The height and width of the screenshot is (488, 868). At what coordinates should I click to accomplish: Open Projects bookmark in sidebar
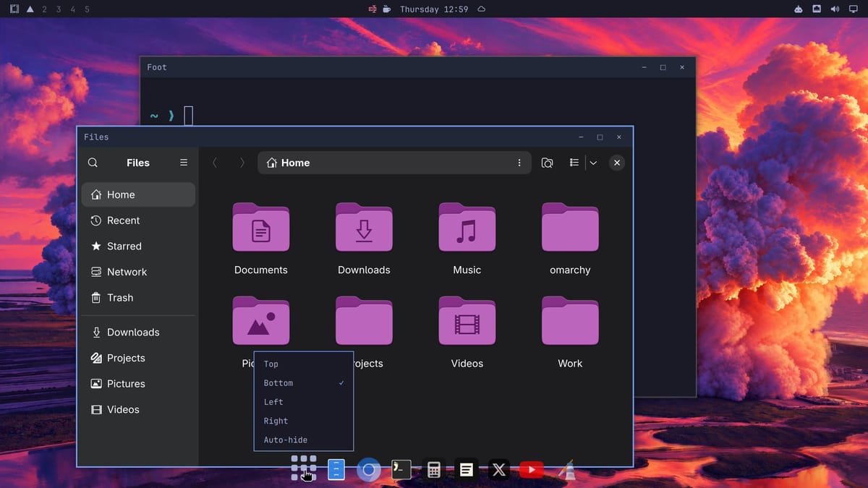[138, 358]
